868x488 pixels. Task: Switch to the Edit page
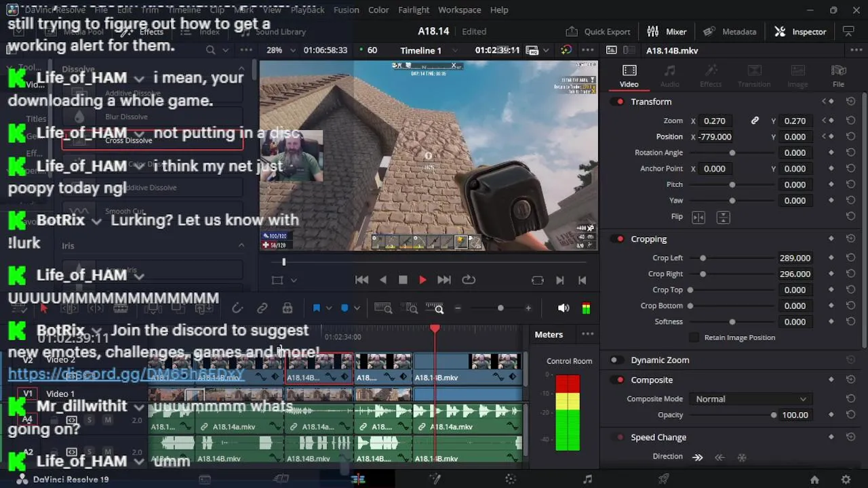tap(358, 479)
